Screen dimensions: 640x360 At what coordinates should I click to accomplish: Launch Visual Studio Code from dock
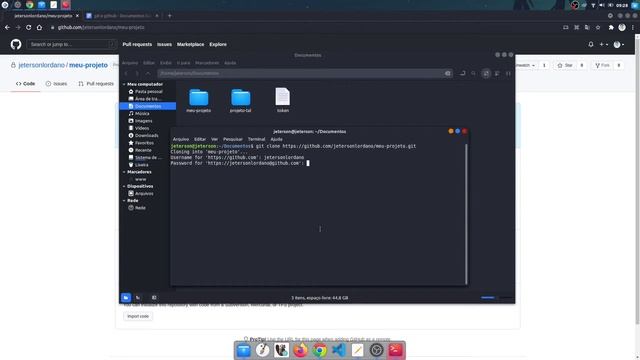(x=338, y=350)
